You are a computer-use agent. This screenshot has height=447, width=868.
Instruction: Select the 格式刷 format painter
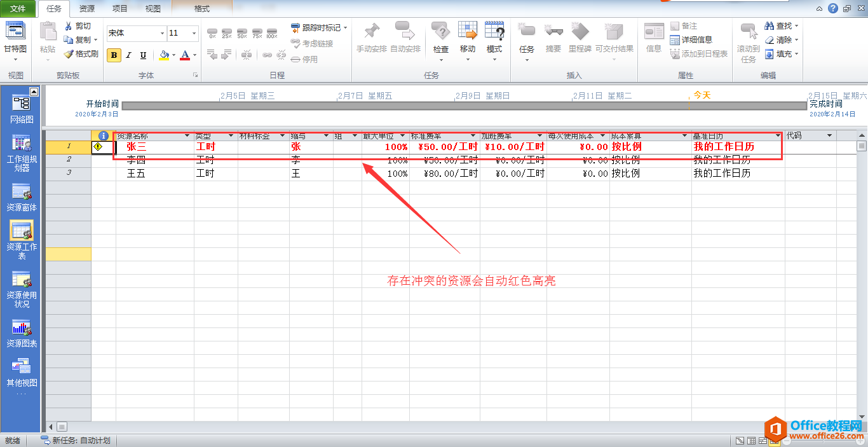(81, 54)
